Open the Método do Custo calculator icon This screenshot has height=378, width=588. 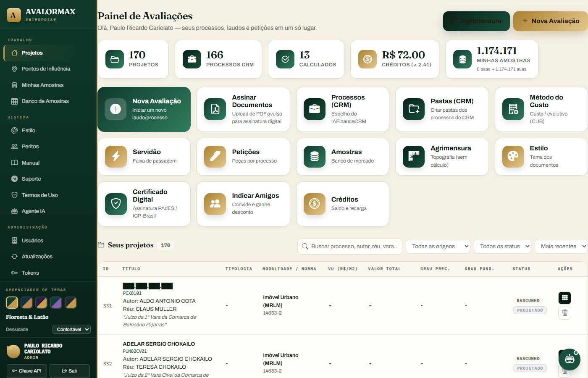pyautogui.click(x=513, y=109)
